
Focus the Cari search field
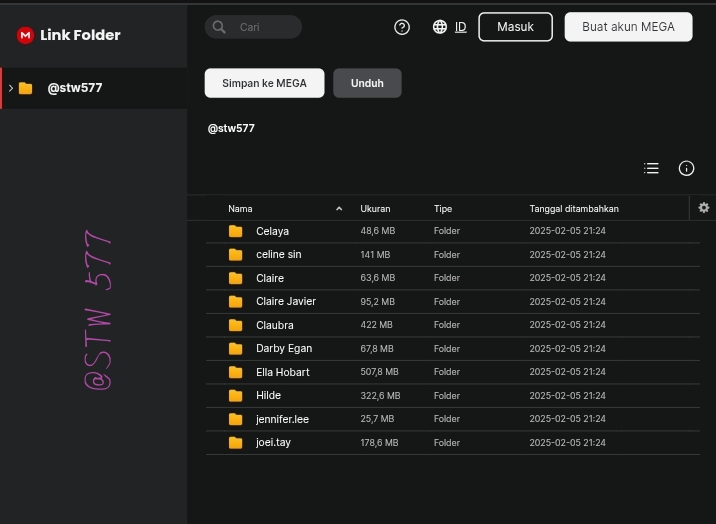[253, 27]
